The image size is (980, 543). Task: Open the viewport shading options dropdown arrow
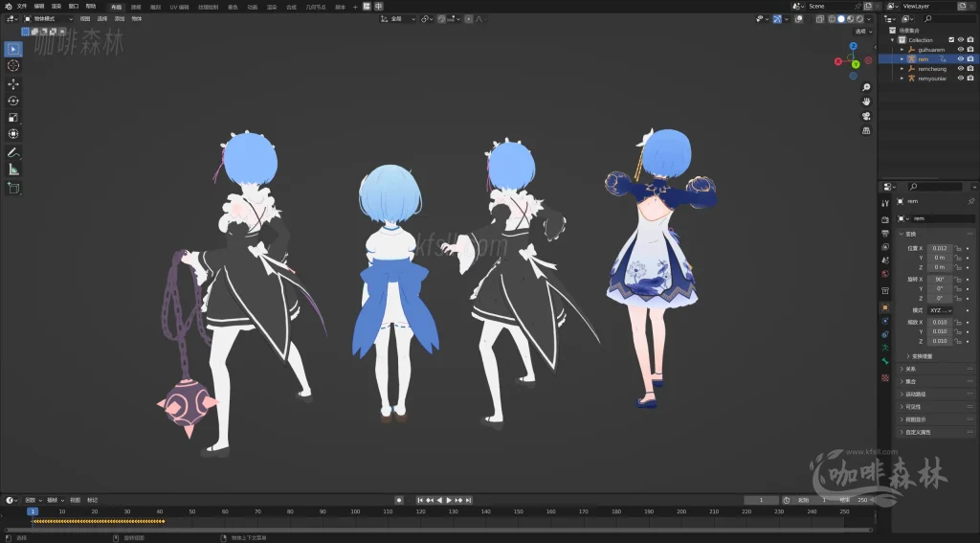[x=869, y=19]
